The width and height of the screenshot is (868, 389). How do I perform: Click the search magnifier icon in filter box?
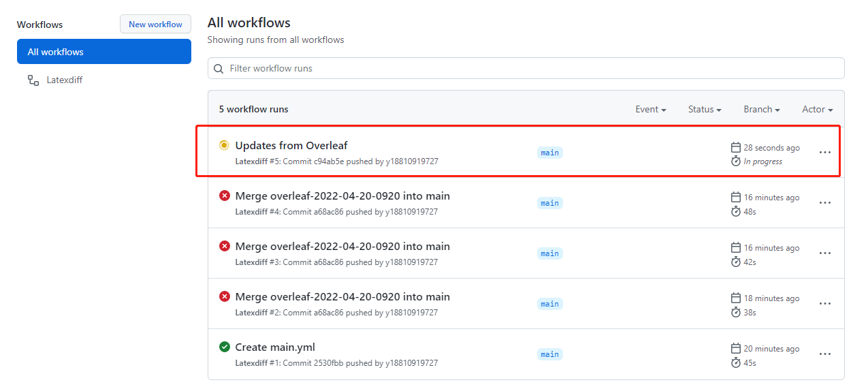coord(219,69)
